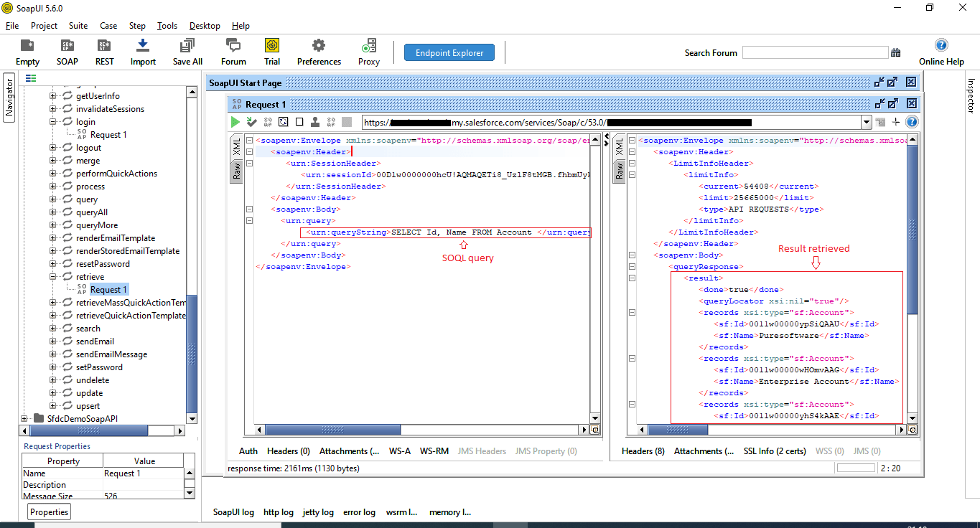Expand the getUserInfo operation node

53,96
